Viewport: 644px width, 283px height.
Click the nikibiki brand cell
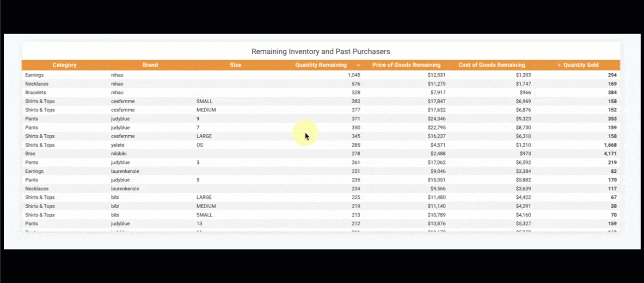point(119,154)
